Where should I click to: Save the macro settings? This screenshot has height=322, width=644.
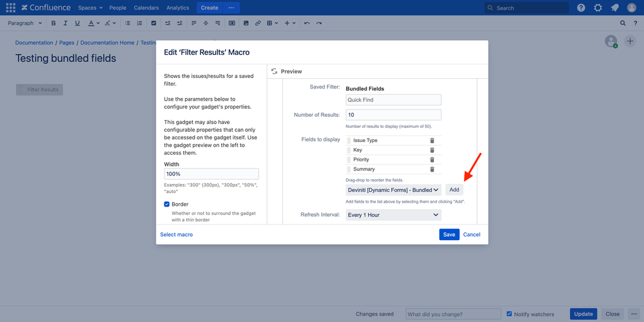(x=449, y=234)
